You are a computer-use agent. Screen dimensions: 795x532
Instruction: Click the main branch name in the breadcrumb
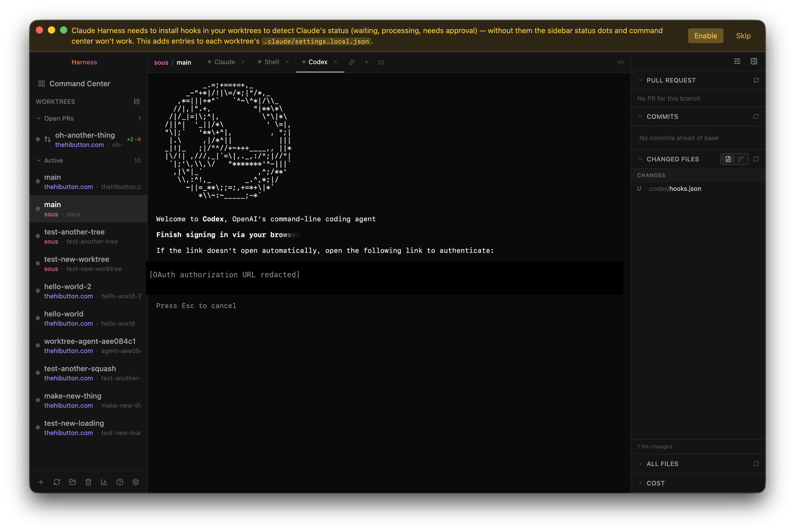184,63
